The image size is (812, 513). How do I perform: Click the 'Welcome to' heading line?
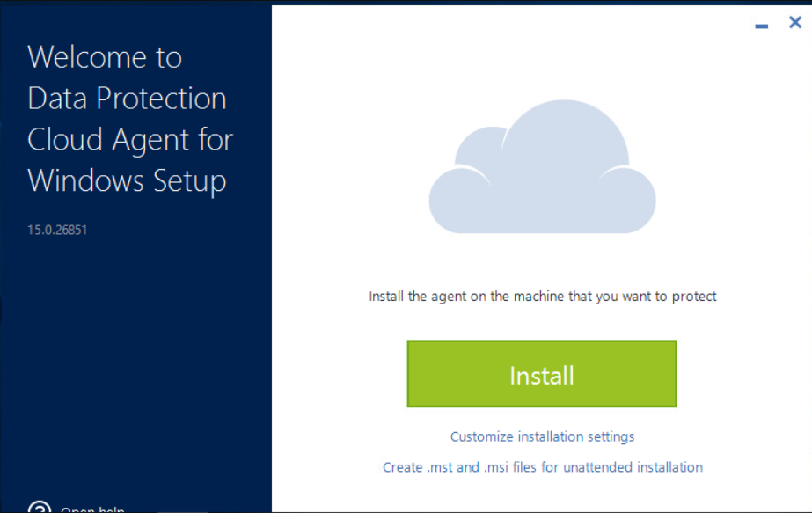tap(105, 57)
